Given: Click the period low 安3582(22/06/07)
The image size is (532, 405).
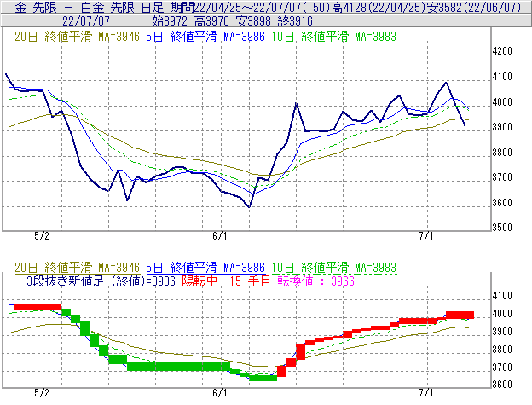Looking at the screenshot, I should 474,8.
